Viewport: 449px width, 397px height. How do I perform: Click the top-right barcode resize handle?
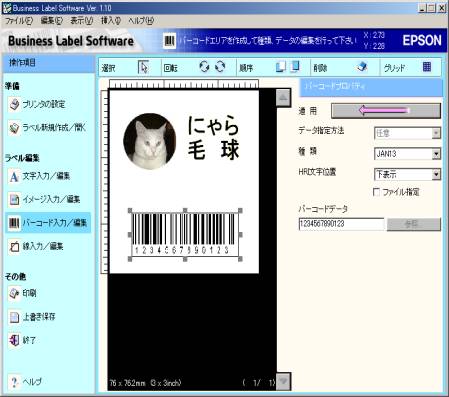[x=240, y=211]
